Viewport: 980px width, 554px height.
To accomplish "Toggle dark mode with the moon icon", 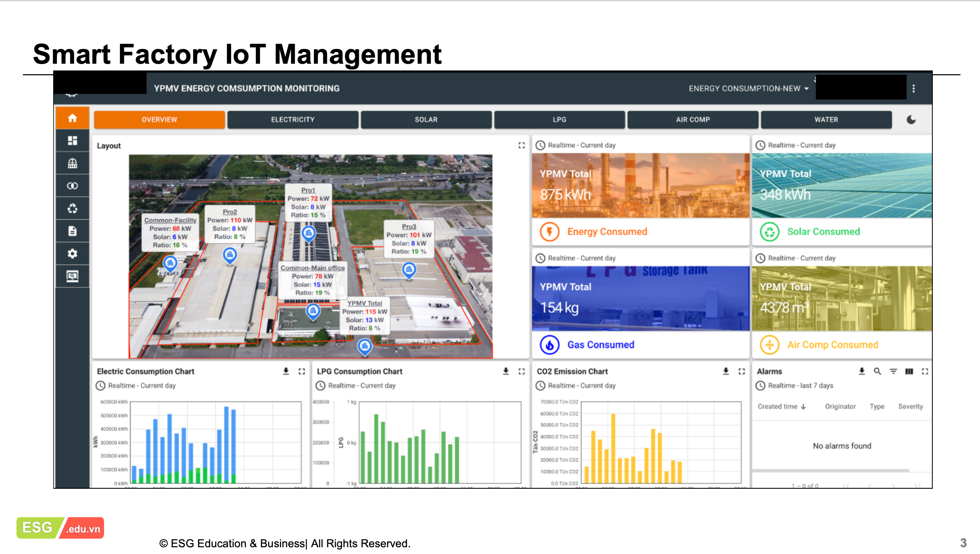I will coord(911,120).
